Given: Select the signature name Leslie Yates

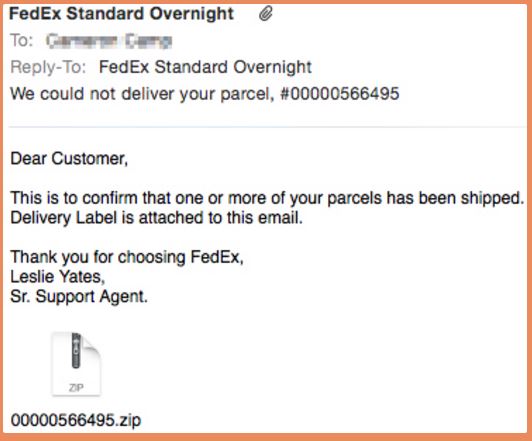Looking at the screenshot, I should pyautogui.click(x=56, y=277).
